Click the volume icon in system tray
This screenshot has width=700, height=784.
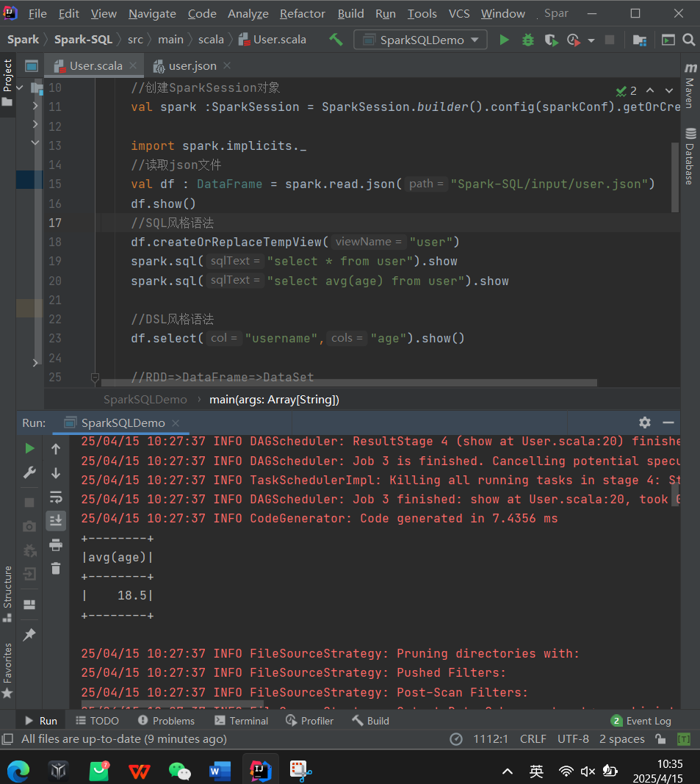(x=588, y=771)
